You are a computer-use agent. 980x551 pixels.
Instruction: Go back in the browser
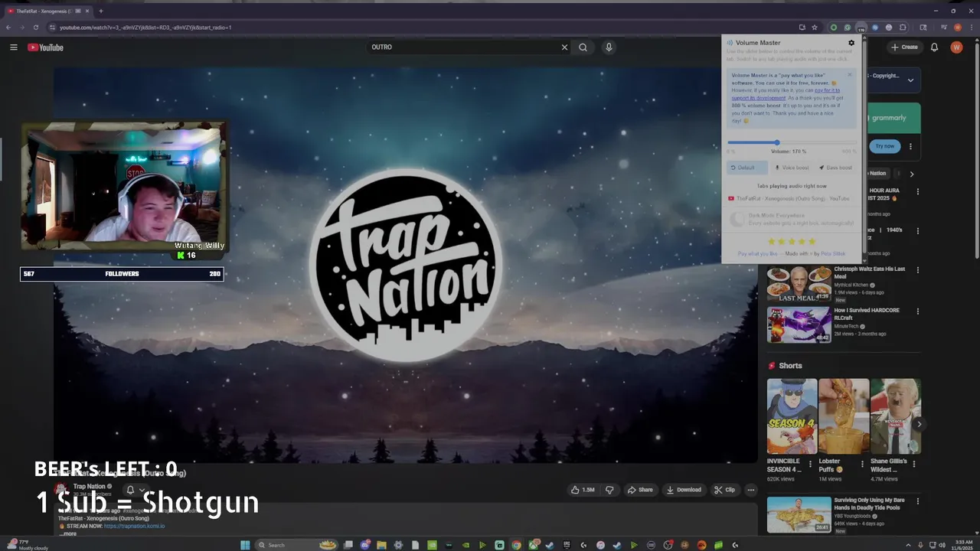[8, 28]
